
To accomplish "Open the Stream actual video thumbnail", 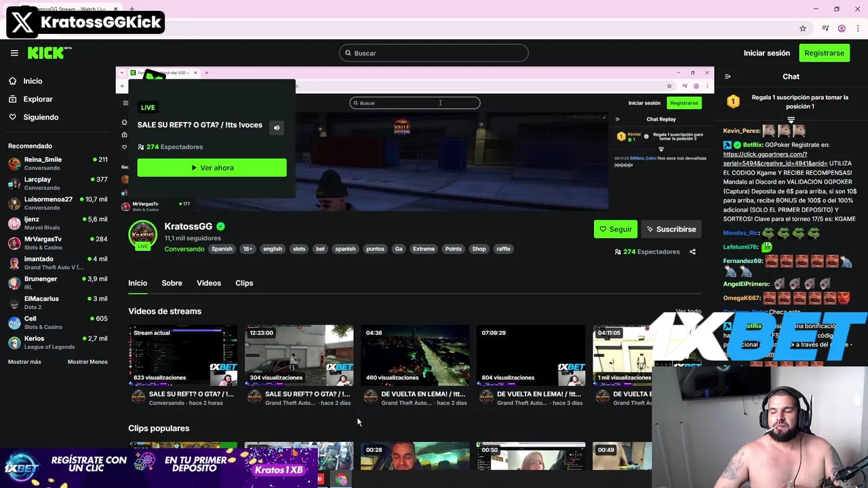I will pyautogui.click(x=183, y=355).
